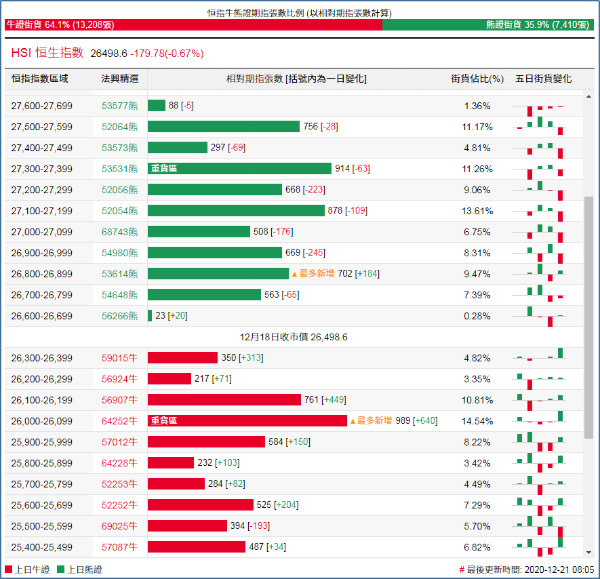The image size is (600, 579).
Task: Click the 14.54% share value
Action: (x=477, y=421)
